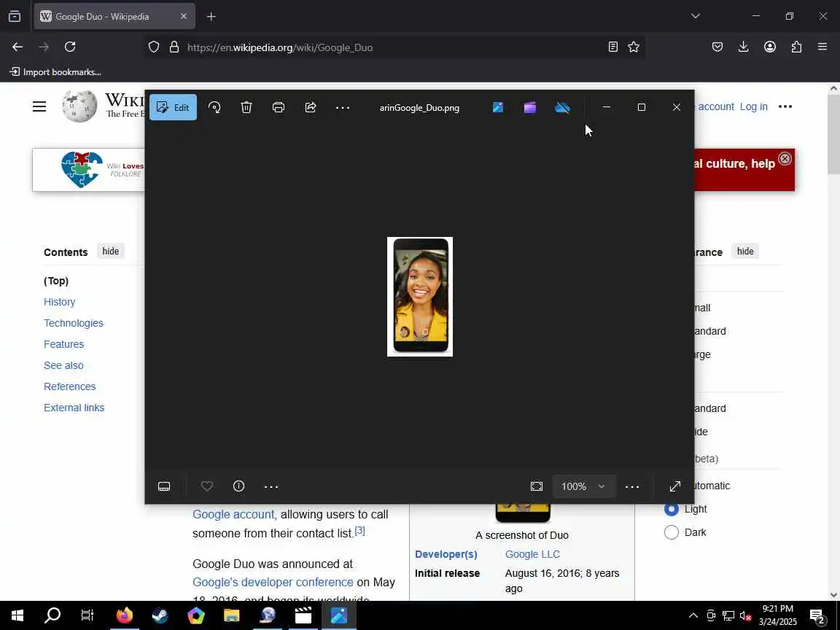Show the filmstrip in Photos
The width and height of the screenshot is (840, 630).
click(x=164, y=486)
